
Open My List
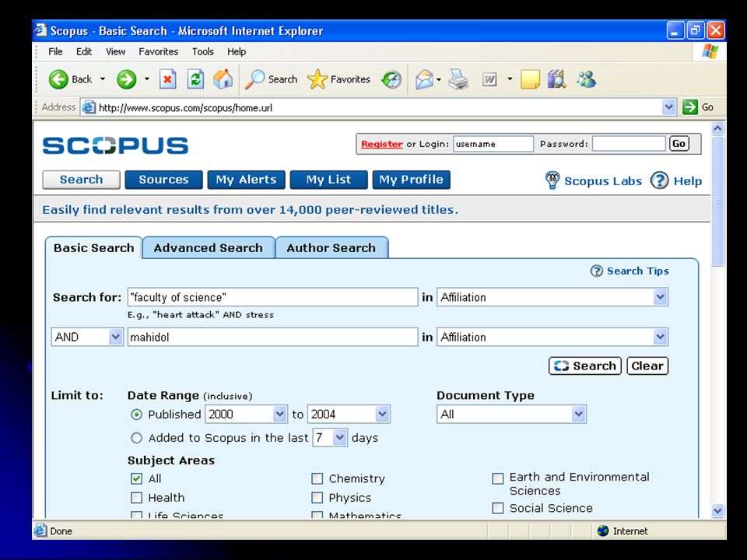pos(328,180)
